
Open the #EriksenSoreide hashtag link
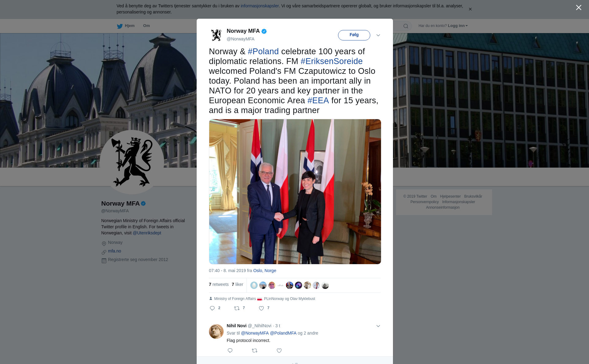(x=332, y=61)
